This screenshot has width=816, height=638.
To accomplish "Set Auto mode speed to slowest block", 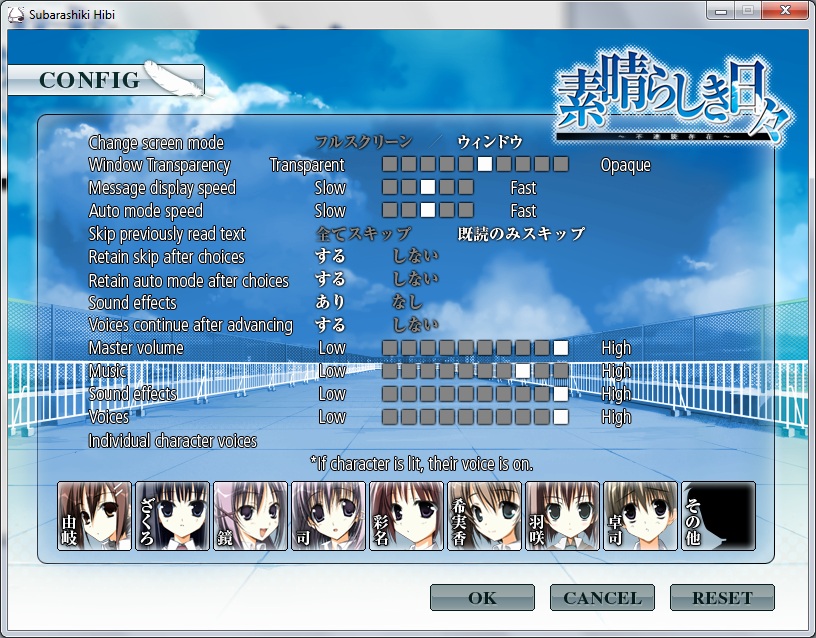I will coord(390,210).
